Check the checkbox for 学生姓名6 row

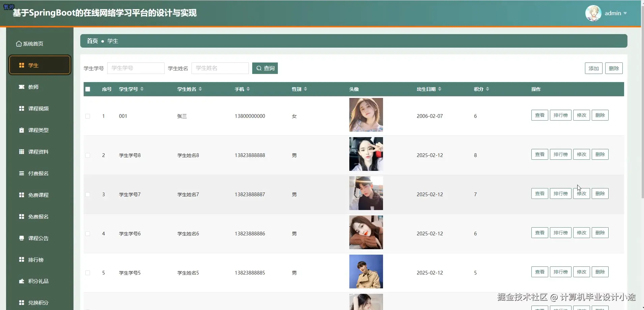88,234
